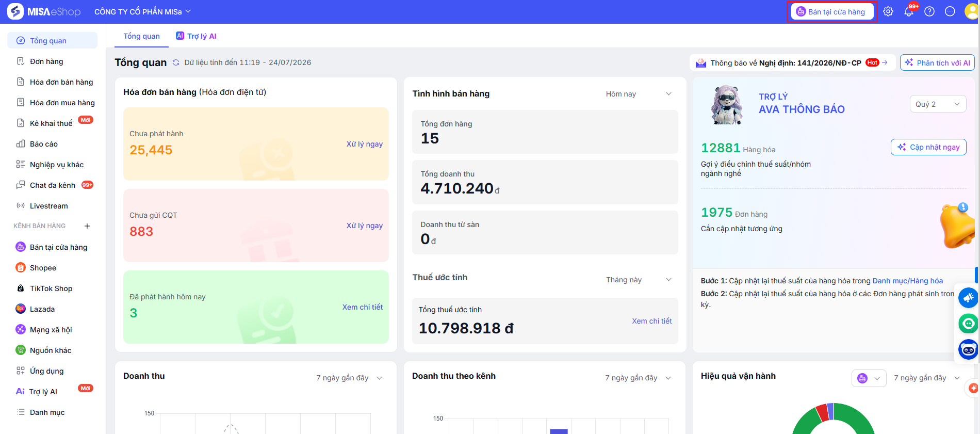Screen dimensions: 980x434
Task: Click the Lazada channel icon
Action: (21, 309)
